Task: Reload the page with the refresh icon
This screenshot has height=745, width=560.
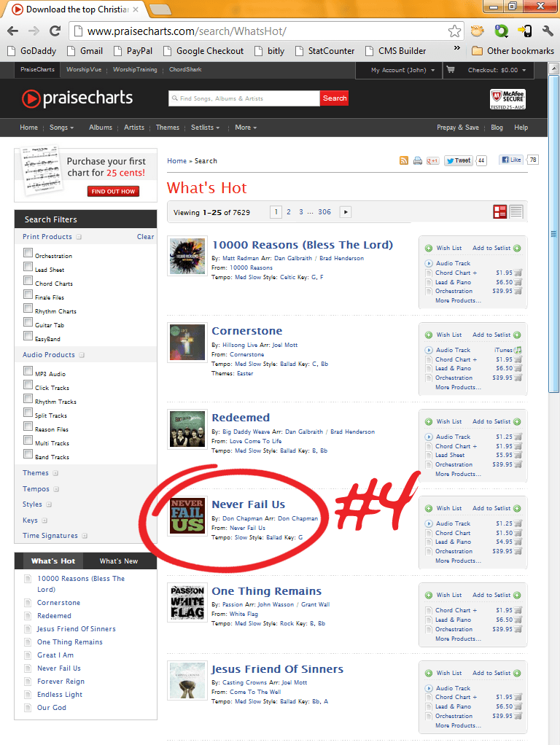Action: (55, 31)
